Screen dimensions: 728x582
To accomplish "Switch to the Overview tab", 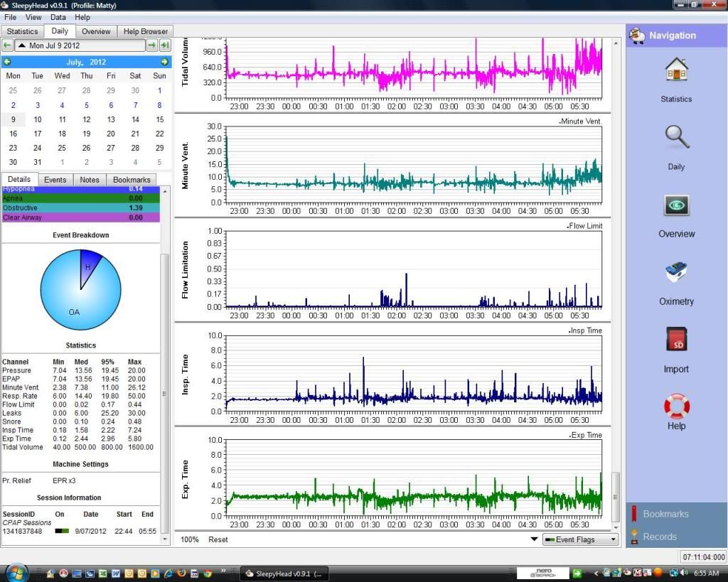I will (96, 31).
